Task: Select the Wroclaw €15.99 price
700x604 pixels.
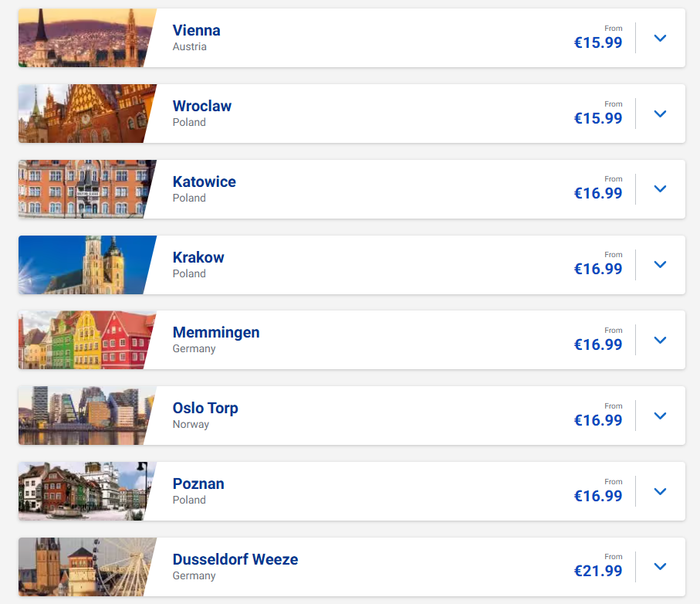Action: (x=598, y=118)
